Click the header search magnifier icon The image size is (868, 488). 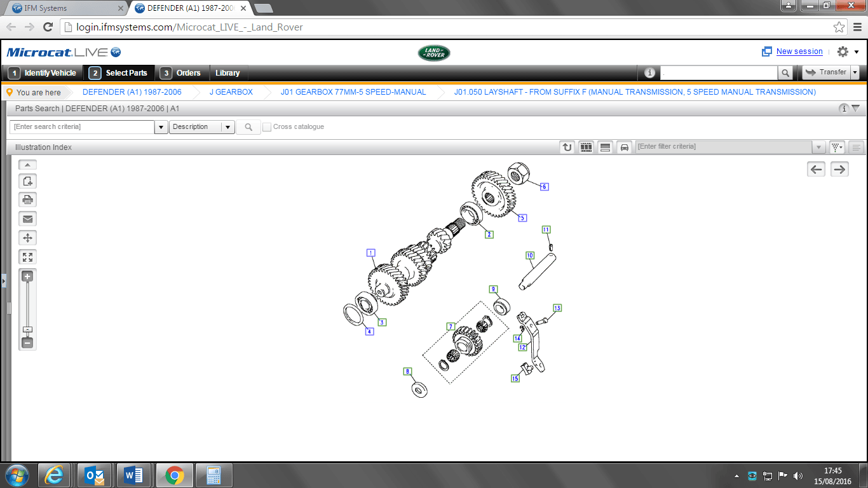click(x=786, y=73)
